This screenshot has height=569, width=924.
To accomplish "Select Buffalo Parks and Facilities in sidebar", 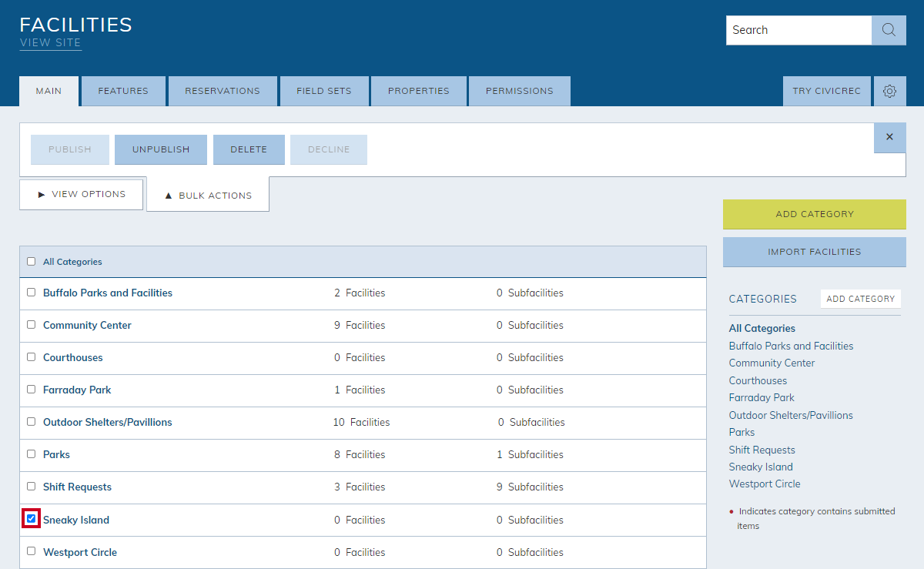I will click(792, 346).
